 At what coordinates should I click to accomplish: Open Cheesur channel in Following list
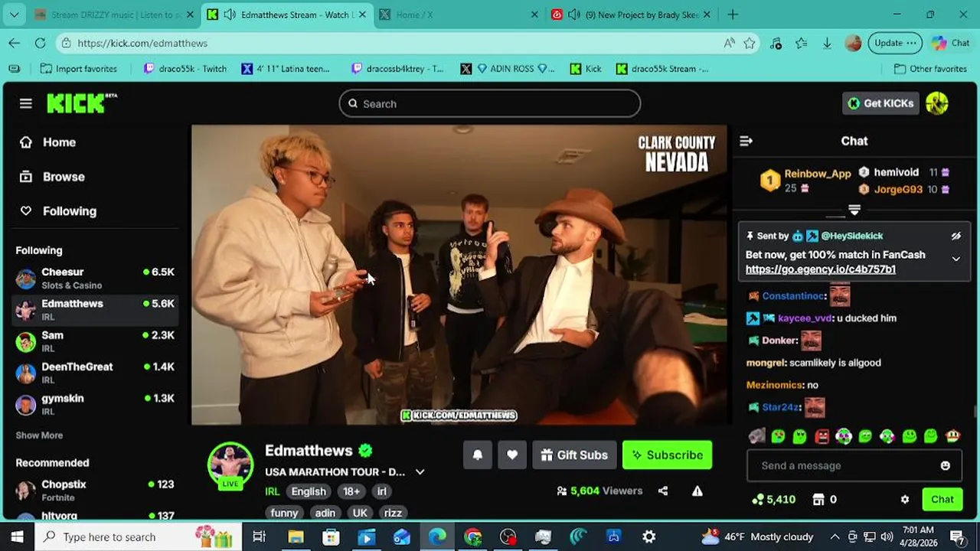point(96,278)
